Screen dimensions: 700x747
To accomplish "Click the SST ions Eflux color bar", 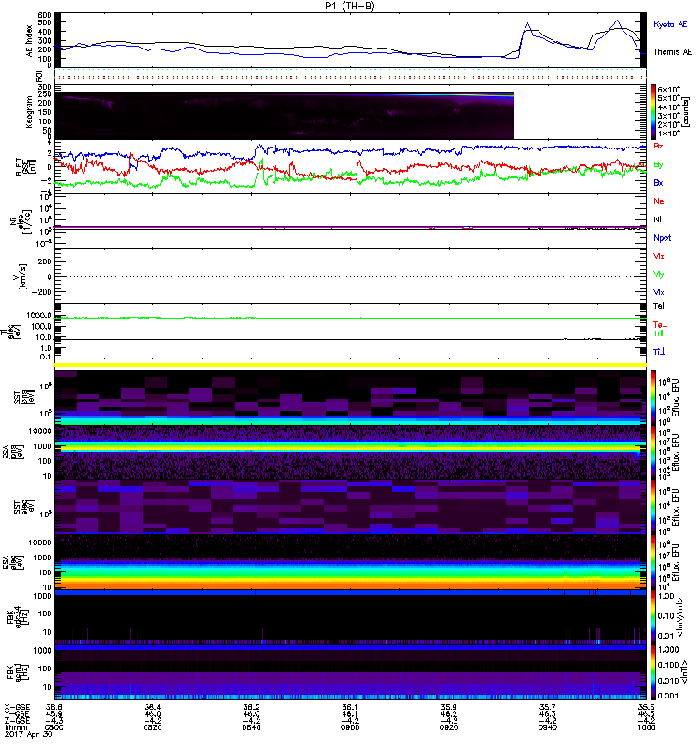I will (653, 398).
